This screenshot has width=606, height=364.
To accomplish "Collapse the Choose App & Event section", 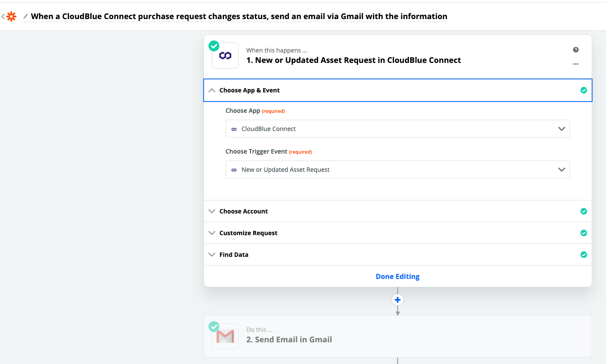I will 398,90.
